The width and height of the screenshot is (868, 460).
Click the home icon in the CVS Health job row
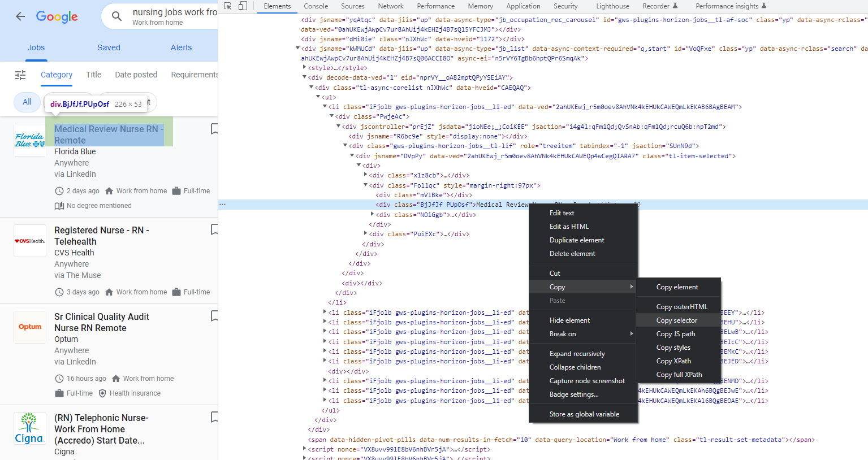coord(109,292)
